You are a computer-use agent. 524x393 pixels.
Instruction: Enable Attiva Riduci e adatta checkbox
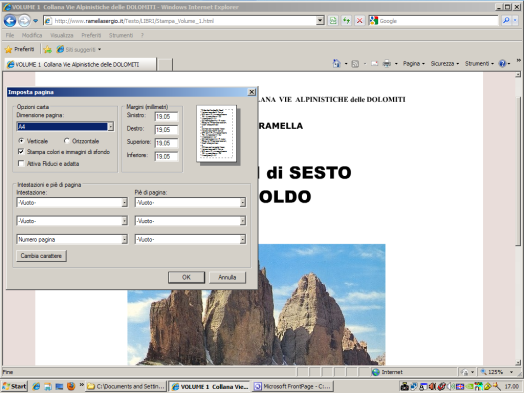coord(21,163)
